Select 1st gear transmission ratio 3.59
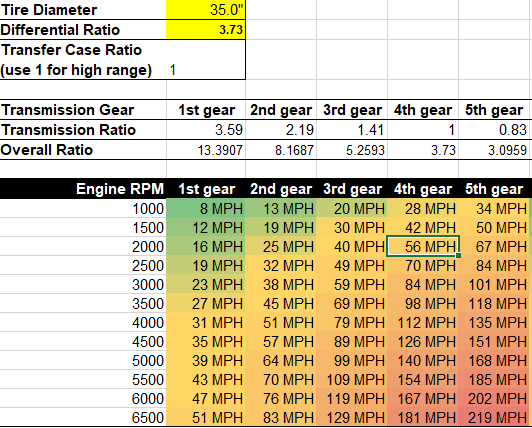532x428 pixels. 206,130
